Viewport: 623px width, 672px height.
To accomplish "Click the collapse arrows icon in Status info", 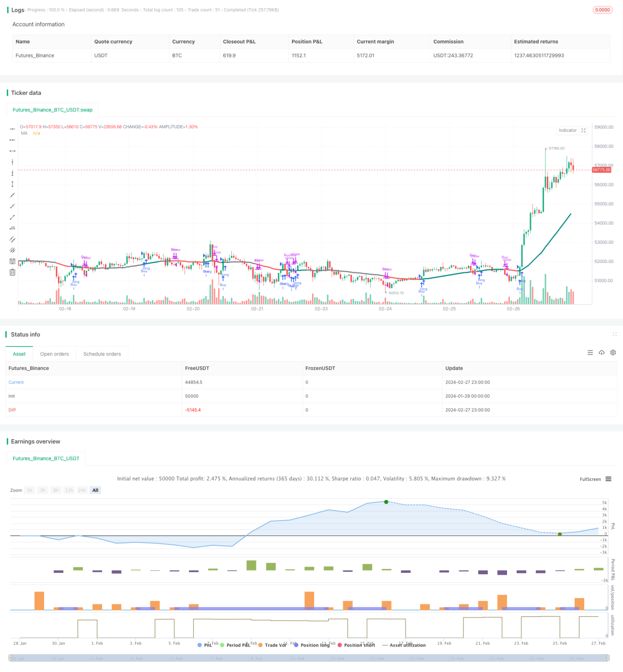I will pos(614,334).
